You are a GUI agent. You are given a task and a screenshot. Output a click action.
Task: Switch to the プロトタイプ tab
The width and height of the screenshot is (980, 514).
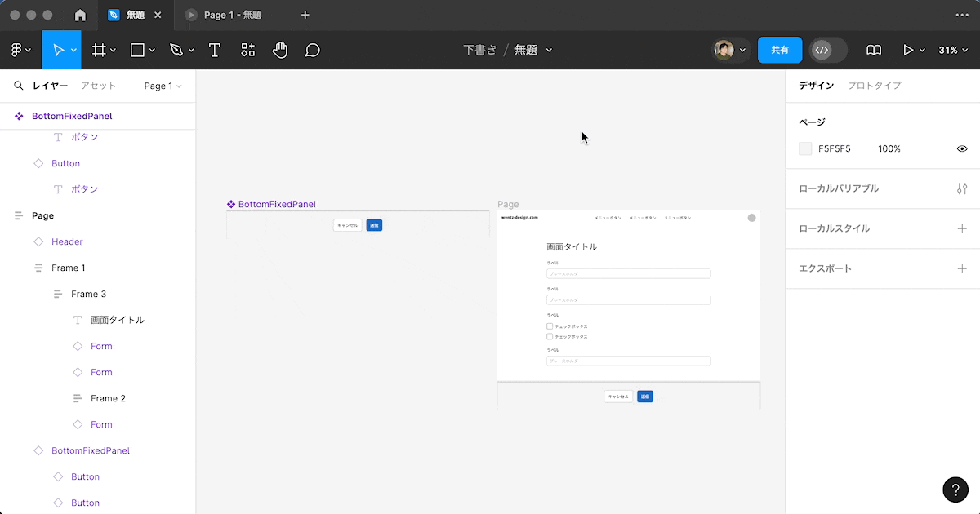(x=874, y=86)
